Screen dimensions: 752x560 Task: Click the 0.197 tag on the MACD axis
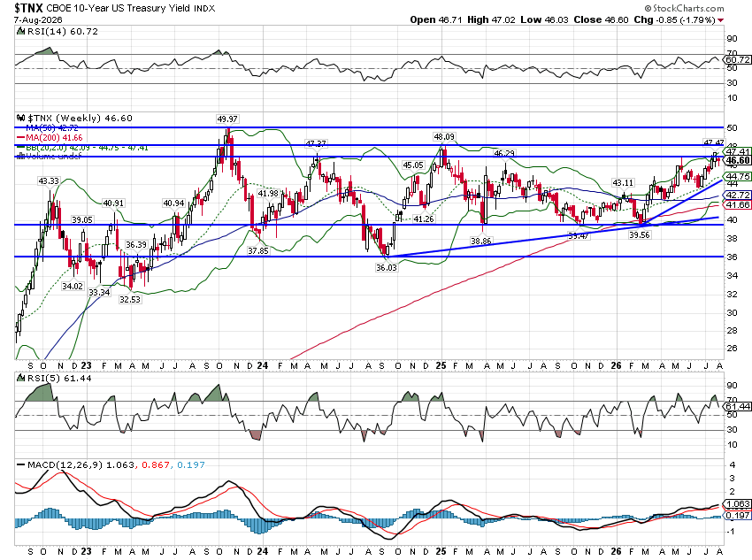[x=738, y=516]
